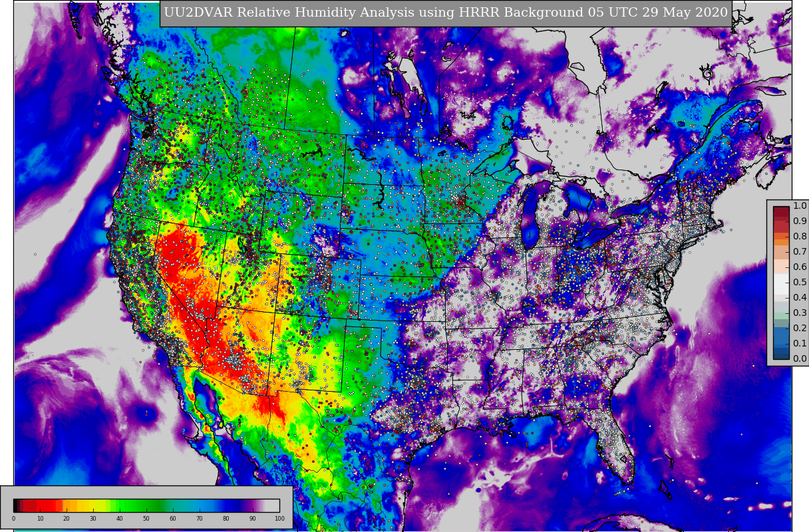809x532 pixels.
Task: Click the 0.5 tick label on vertical colorbar
Action: 800,283
